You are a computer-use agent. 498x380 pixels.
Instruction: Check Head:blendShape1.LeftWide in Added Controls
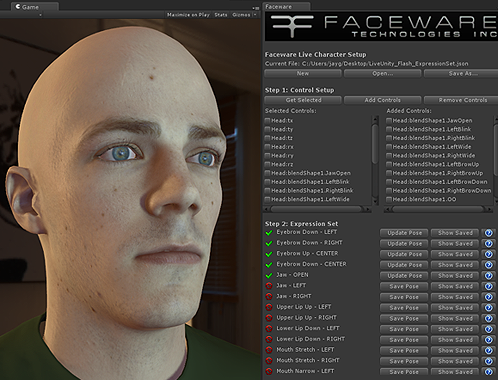tap(389, 147)
